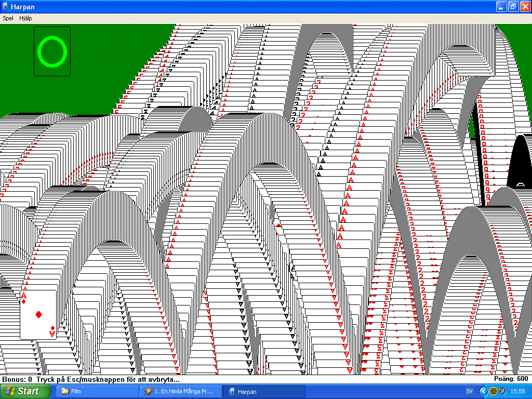This screenshot has height=399, width=532.
Task: Click the ace of diamonds card
Action: click(38, 315)
